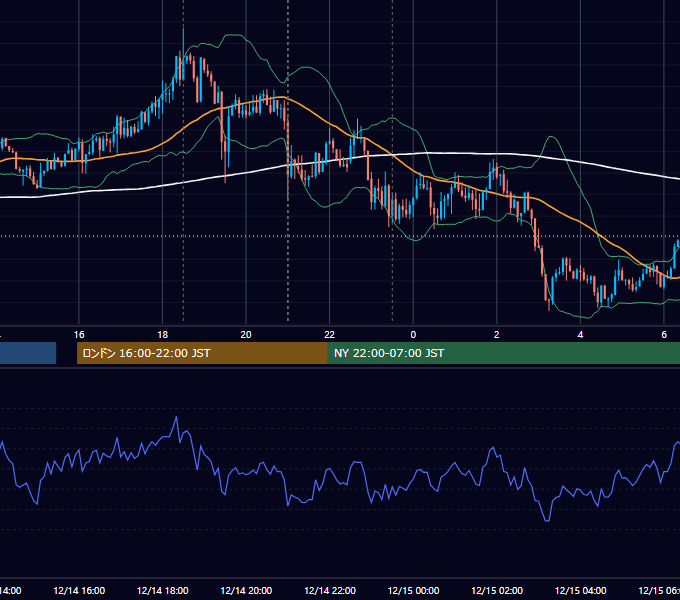Click the ロンドン 16:00-22:00 JST session bar
This screenshot has width=680, height=600.
click(202, 353)
